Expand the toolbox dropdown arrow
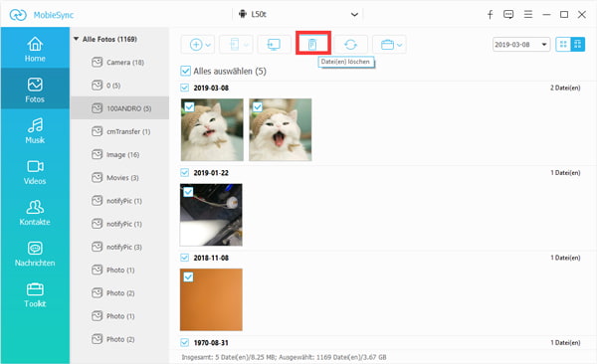 point(399,45)
